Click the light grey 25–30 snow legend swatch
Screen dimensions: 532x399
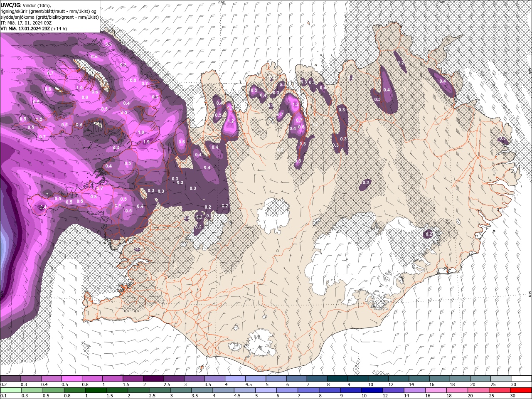coord(501,379)
